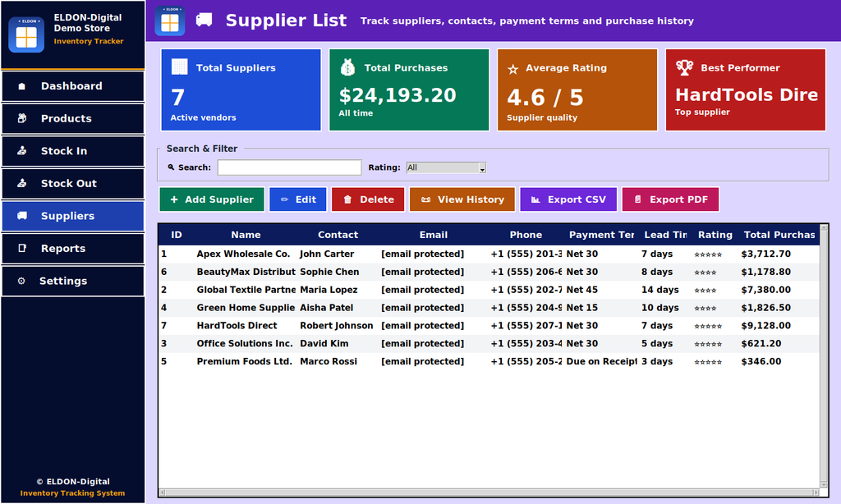
Task: Click the Settings gear icon
Action: point(21,281)
